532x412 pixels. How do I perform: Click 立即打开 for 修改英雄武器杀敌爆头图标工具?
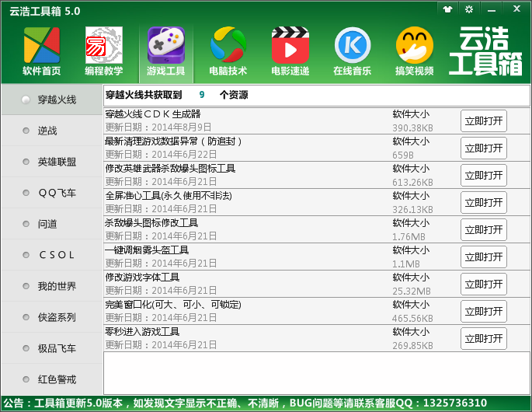[x=484, y=175]
